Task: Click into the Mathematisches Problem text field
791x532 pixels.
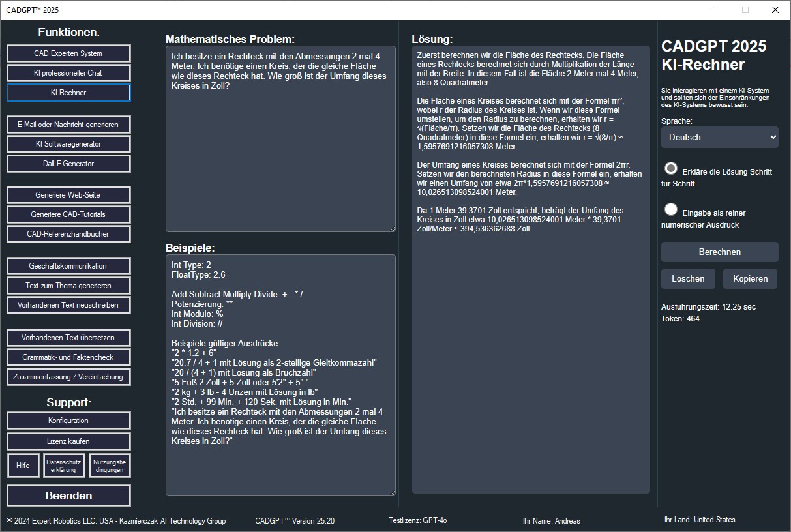Action: (x=280, y=139)
